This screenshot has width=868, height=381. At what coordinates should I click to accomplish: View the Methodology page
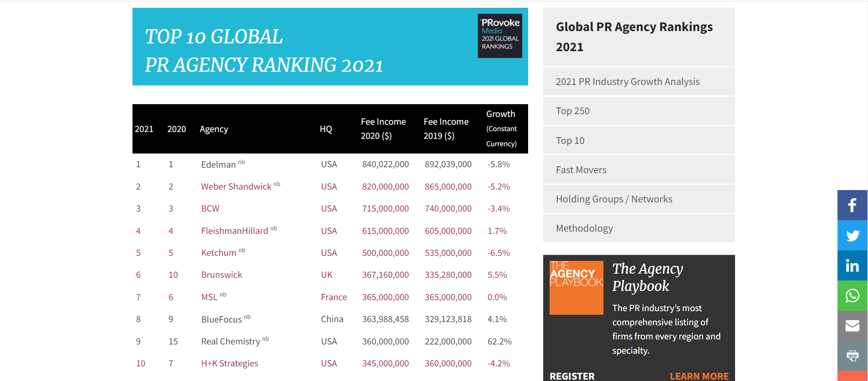click(639, 228)
